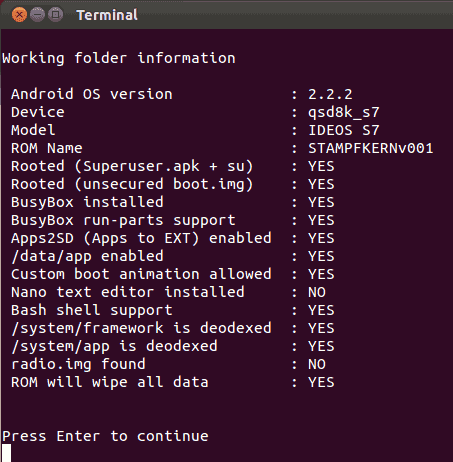Click the cursor below 'Press Enter to continue'
The image size is (453, 462).
click(6, 453)
